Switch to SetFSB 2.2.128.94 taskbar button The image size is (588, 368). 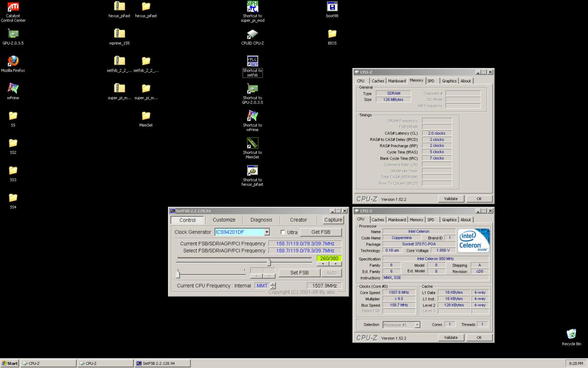(x=162, y=363)
